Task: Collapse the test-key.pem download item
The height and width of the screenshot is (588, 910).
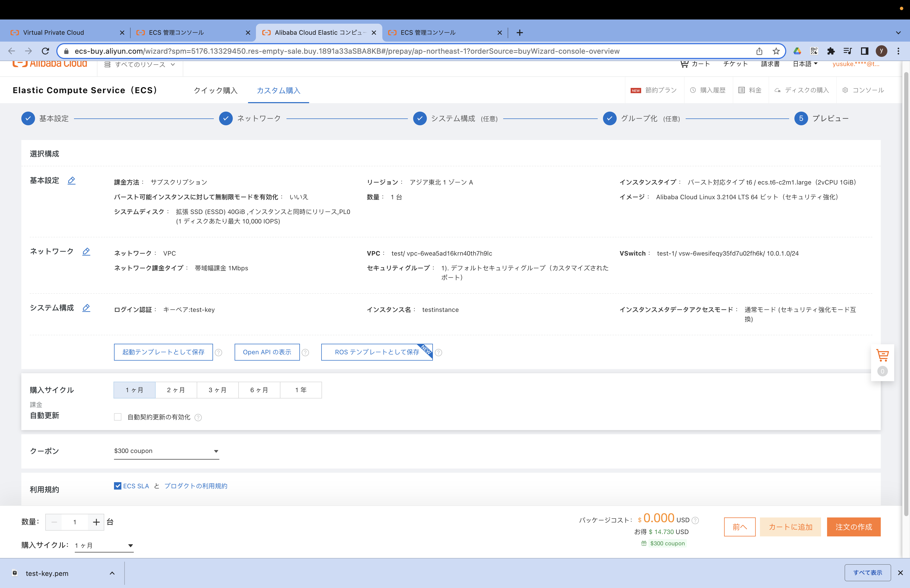Action: point(112,573)
